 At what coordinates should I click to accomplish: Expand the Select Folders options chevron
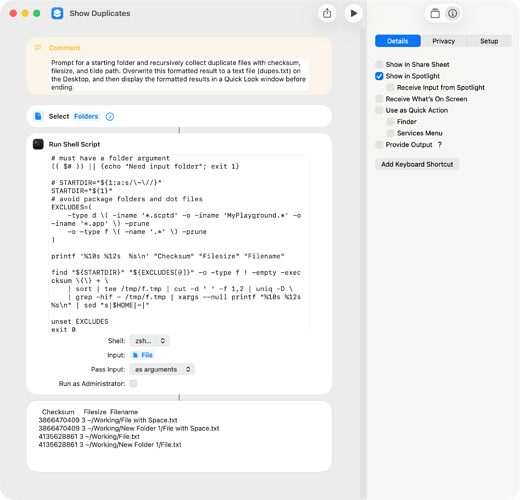110,116
